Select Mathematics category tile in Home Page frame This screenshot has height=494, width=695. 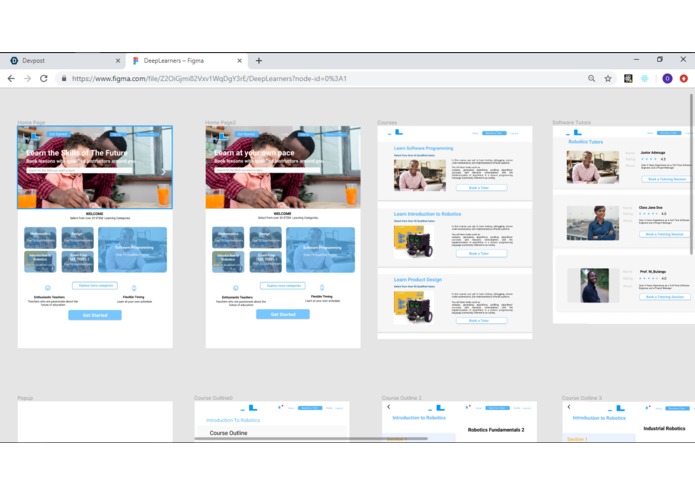coord(40,238)
